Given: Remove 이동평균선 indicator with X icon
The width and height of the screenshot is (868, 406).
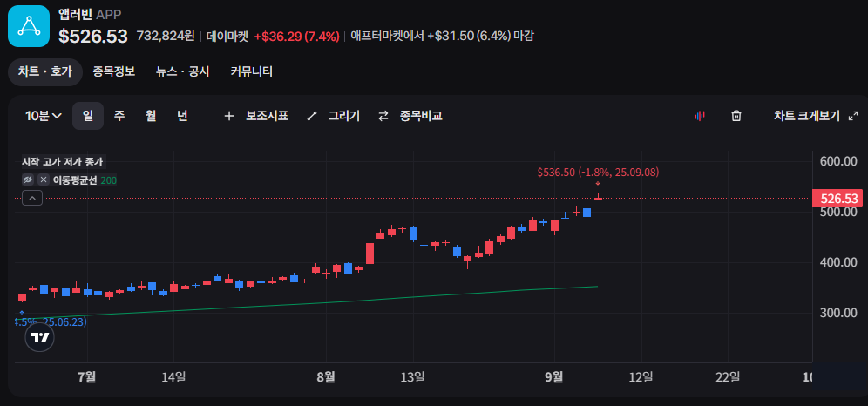Looking at the screenshot, I should pyautogui.click(x=44, y=179).
